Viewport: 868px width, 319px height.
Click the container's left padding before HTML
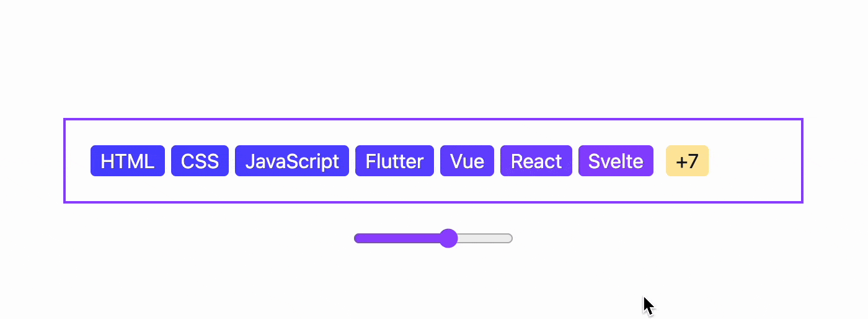(77, 161)
